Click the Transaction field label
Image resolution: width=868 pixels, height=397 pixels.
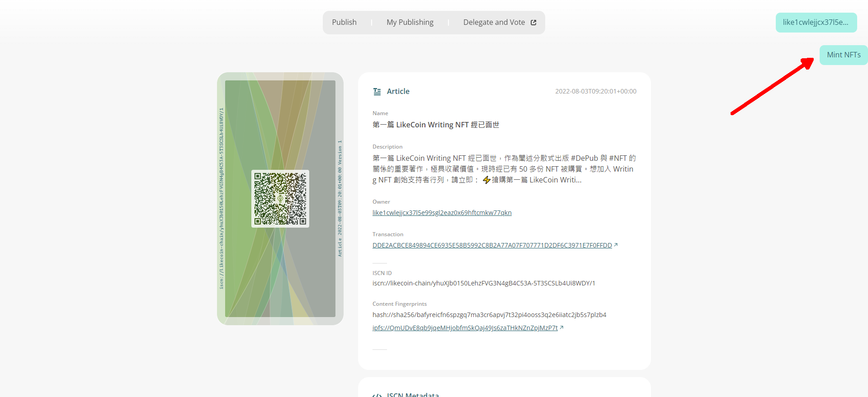point(388,234)
